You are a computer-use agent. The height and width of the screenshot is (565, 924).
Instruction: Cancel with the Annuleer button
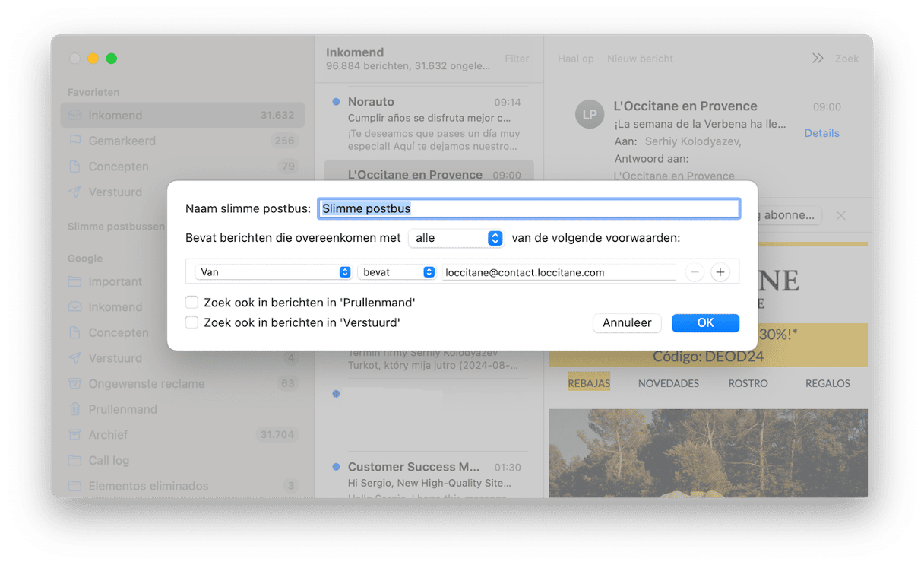click(627, 323)
